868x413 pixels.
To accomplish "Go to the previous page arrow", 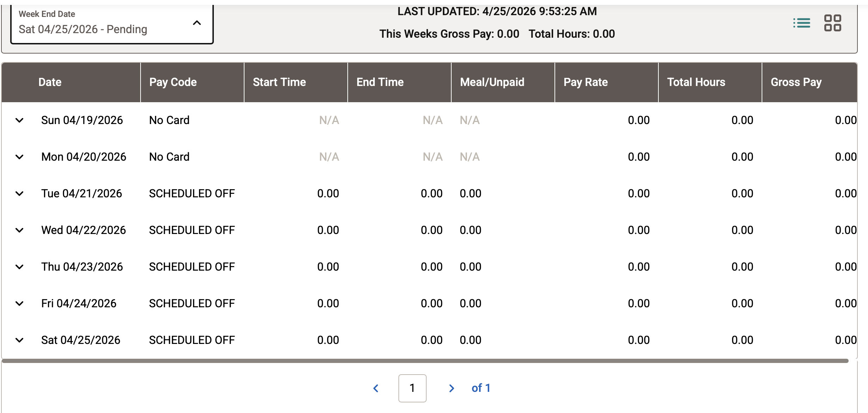I will 376,388.
